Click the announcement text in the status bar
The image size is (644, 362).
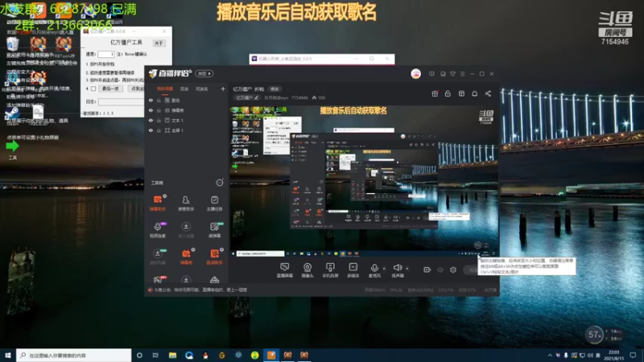pos(200,290)
